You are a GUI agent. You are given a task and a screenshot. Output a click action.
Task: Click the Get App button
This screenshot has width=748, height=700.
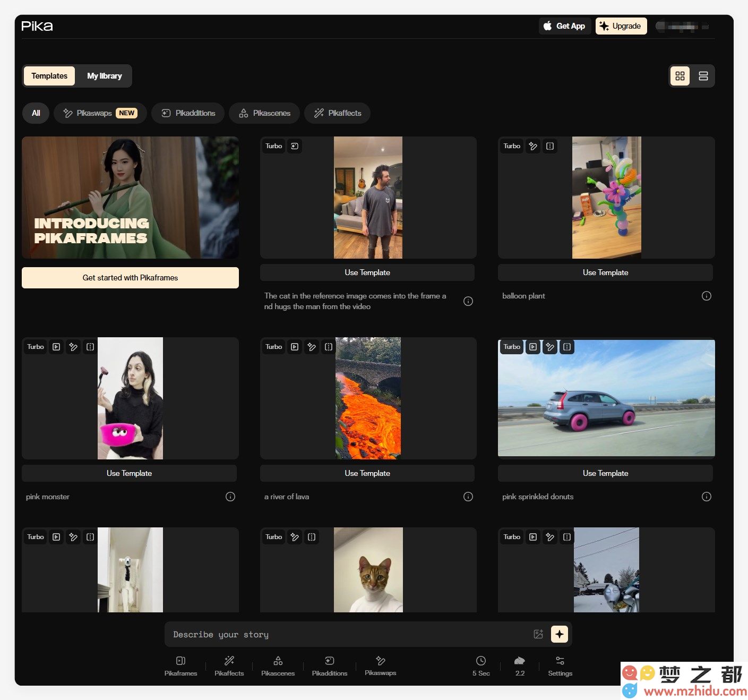(x=565, y=26)
